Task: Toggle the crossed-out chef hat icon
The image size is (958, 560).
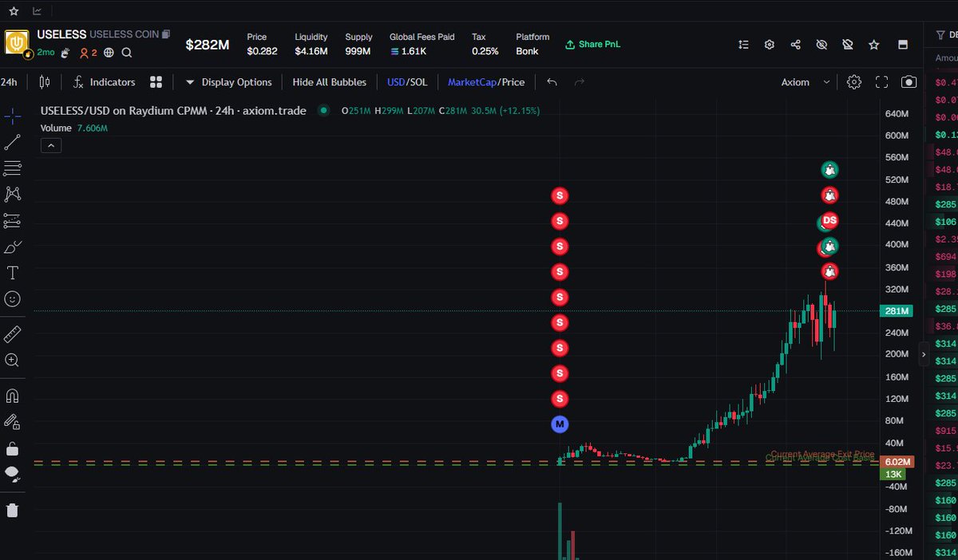Action: point(848,45)
